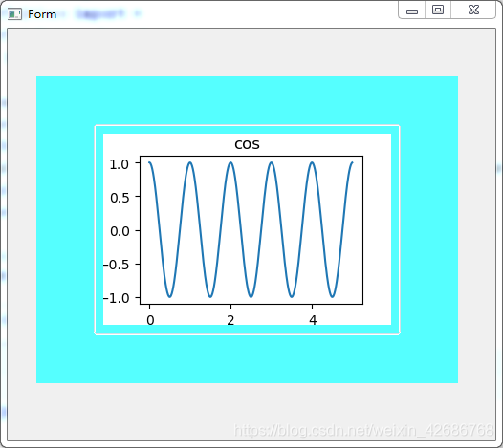Click the 'cos' plot title

click(247, 144)
